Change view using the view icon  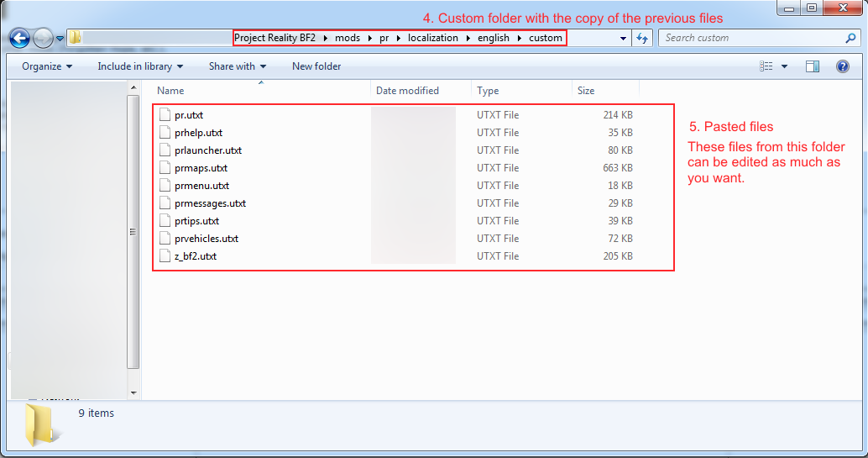click(x=766, y=66)
